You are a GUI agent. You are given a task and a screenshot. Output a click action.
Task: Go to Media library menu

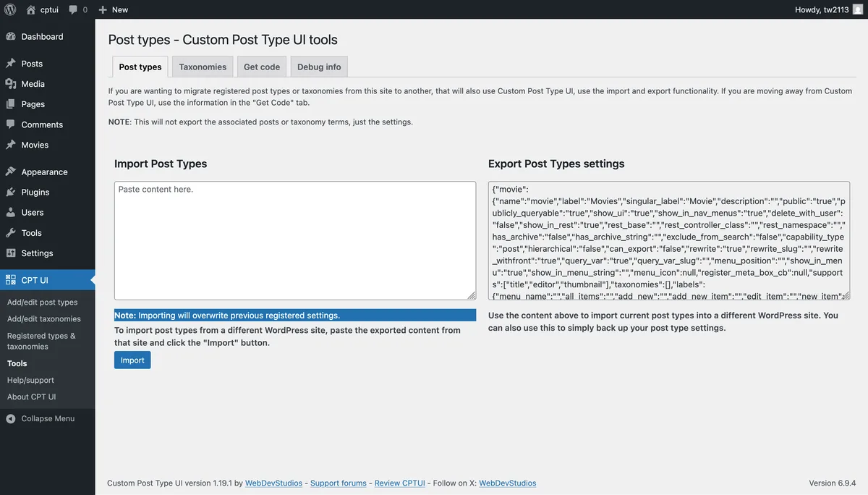[47, 84]
